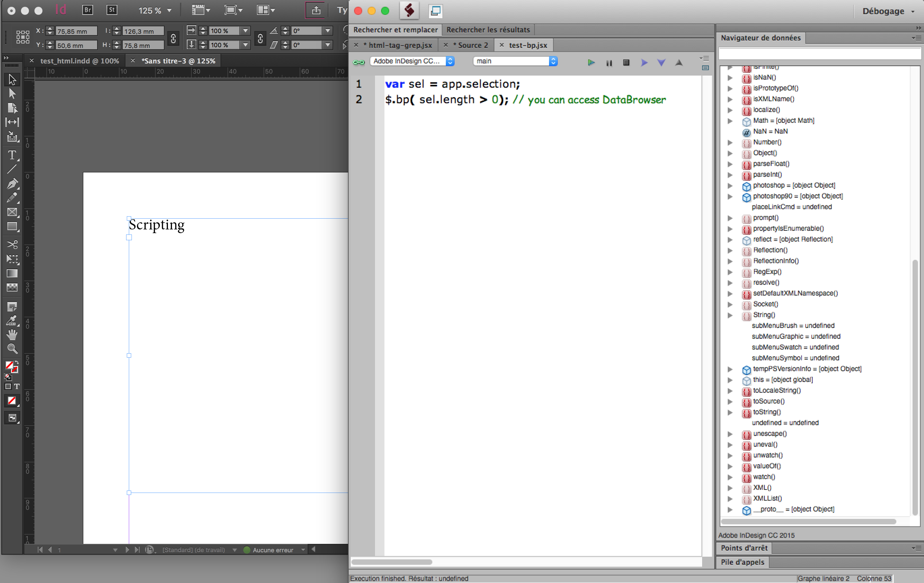Select the Rectangle tool

[12, 226]
